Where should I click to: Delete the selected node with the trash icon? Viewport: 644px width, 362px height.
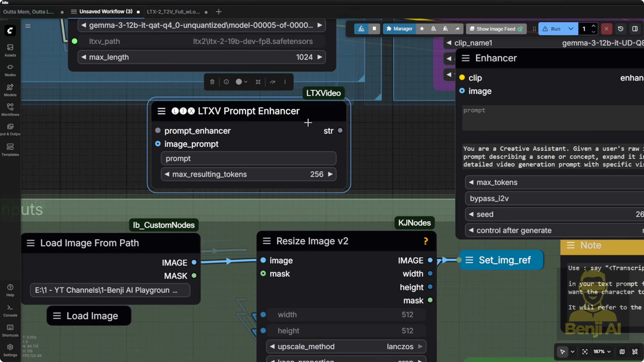pyautogui.click(x=212, y=82)
